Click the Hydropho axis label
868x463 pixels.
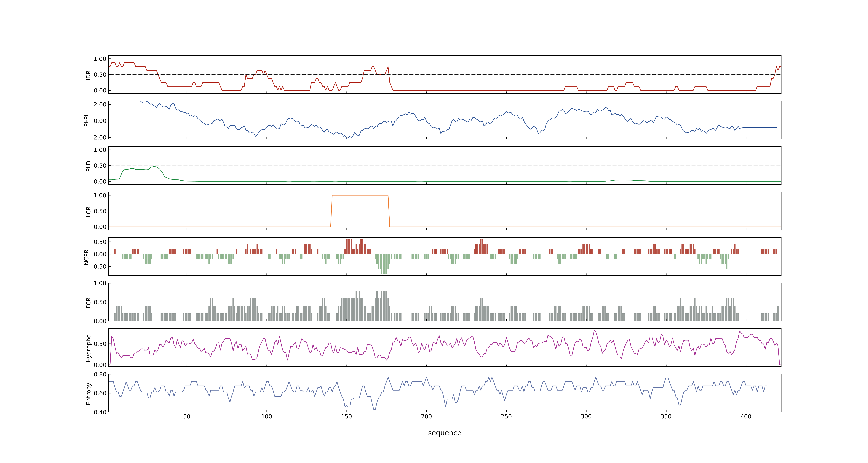(x=88, y=348)
